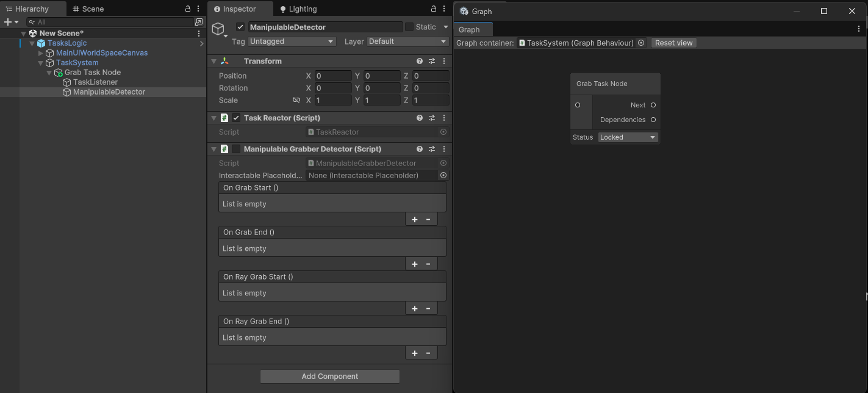Open the Tag dropdown
868x393 pixels.
point(292,41)
